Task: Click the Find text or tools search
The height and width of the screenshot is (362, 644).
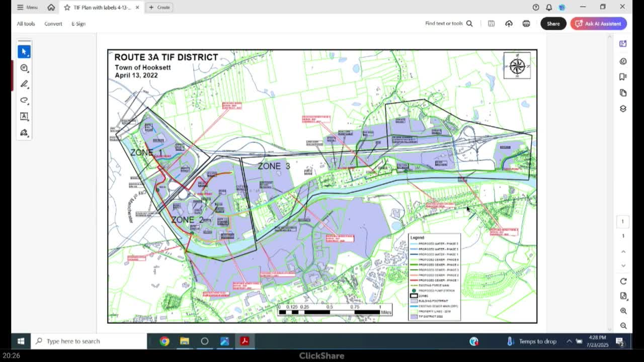Action: tap(449, 24)
